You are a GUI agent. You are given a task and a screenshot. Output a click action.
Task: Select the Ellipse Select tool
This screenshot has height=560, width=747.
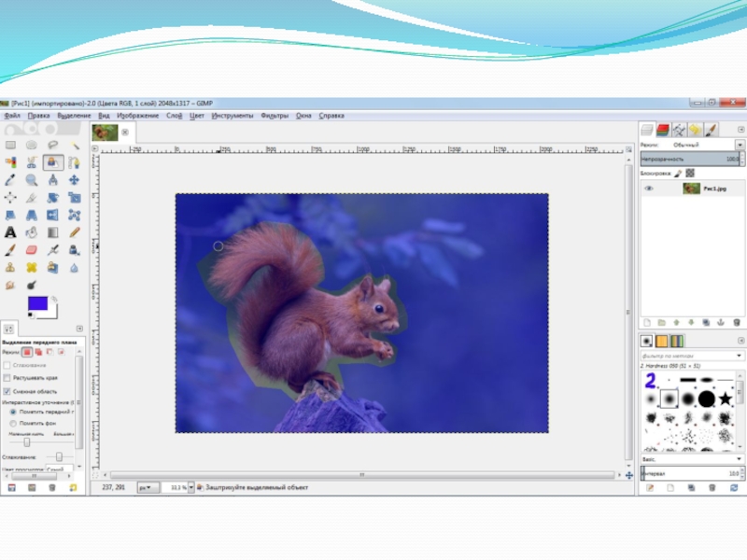(32, 146)
